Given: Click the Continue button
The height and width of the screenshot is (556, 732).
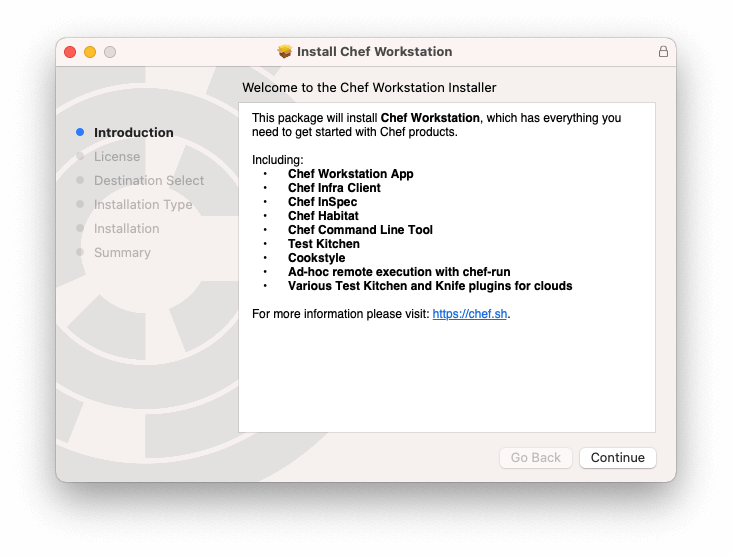Looking at the screenshot, I should point(617,457).
